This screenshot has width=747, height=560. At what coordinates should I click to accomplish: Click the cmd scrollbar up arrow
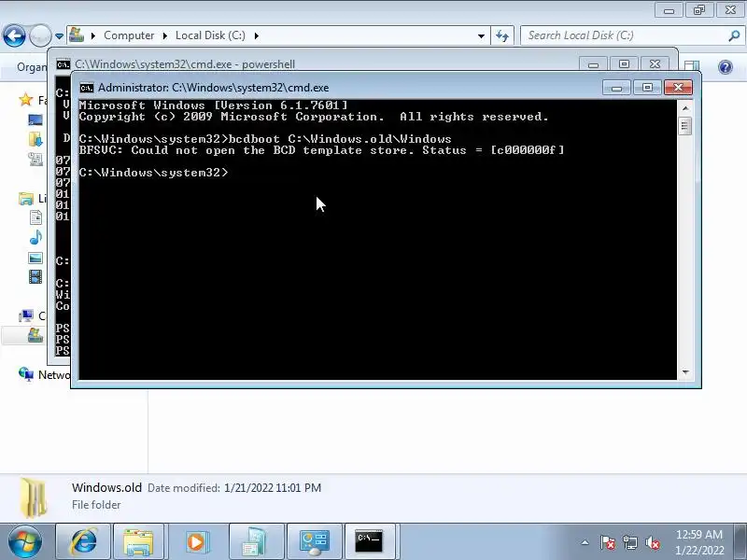685,108
